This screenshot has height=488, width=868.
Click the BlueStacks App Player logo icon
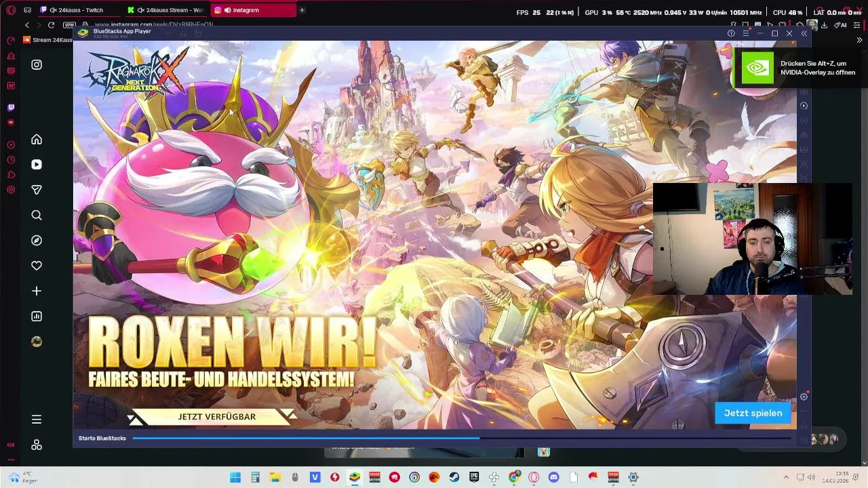click(83, 33)
